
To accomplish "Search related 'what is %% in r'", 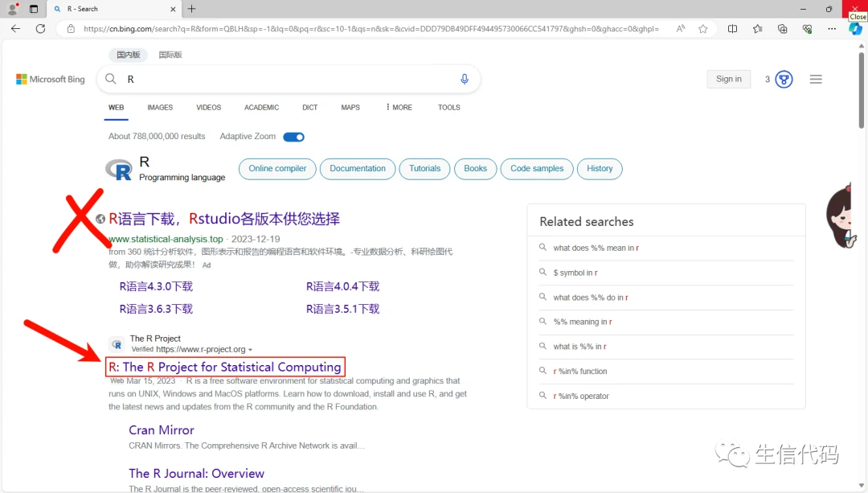I will click(579, 347).
